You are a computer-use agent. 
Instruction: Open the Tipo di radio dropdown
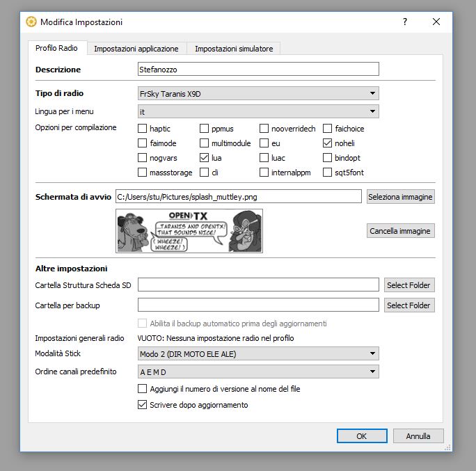click(258, 93)
